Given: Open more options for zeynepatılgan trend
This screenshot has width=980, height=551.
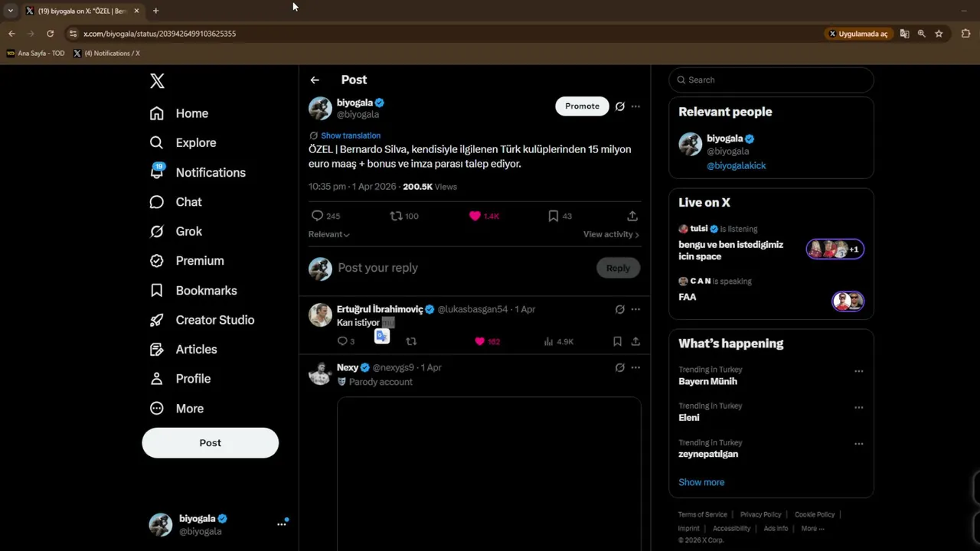Looking at the screenshot, I should pos(858,444).
